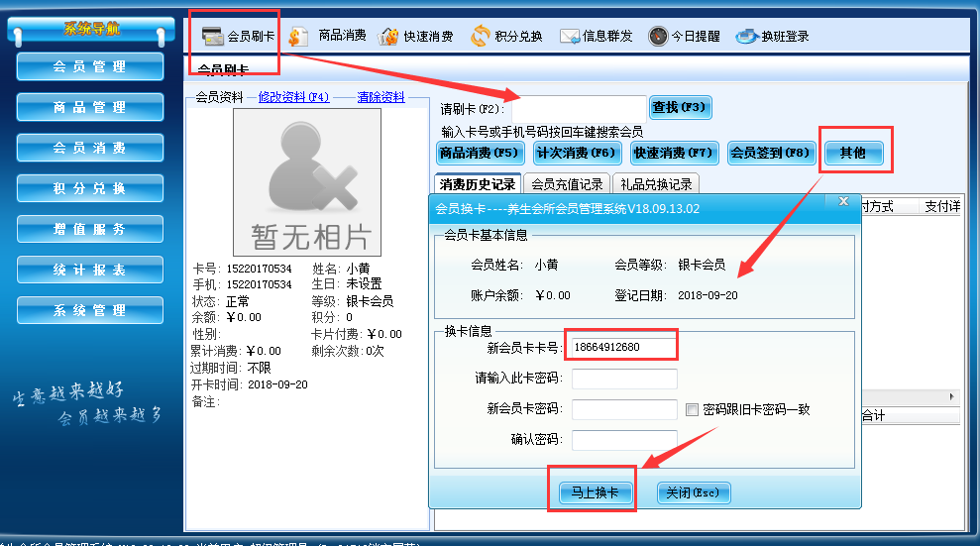Viewport: 980px width, 546px height.
Task: Open 快速消费 basket icon
Action: coord(388,37)
